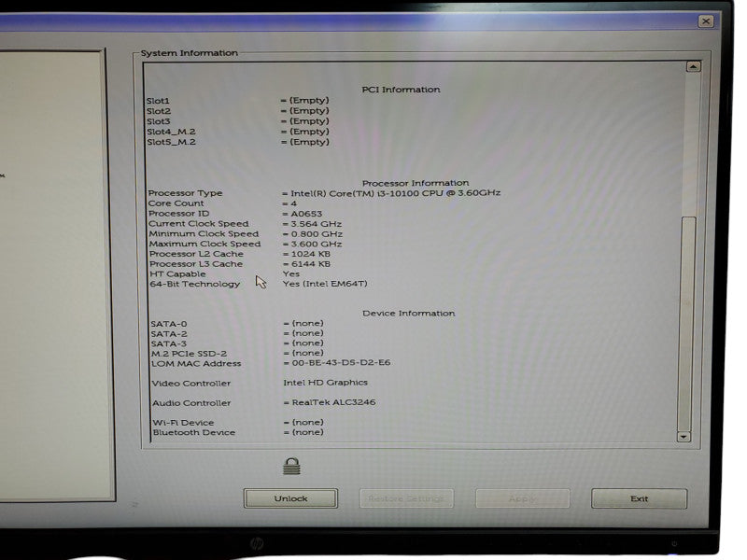Select the Slot5_M.2 row label

171,142
